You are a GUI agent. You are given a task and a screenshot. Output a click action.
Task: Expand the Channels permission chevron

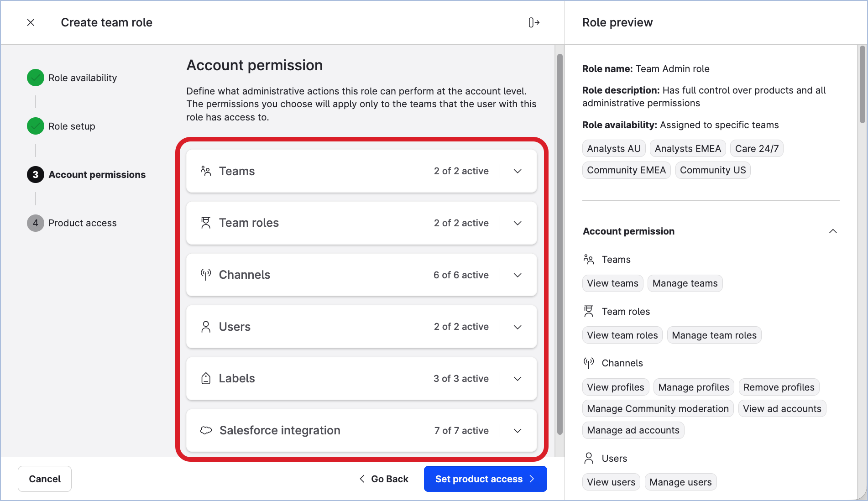click(518, 275)
